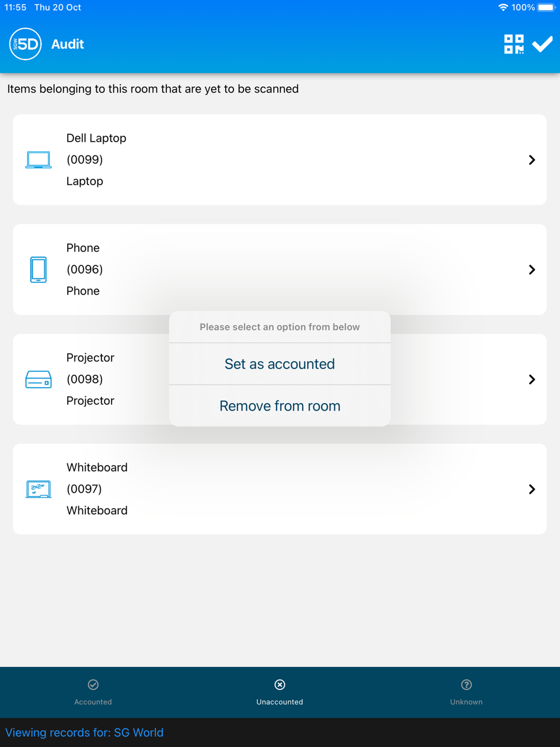Open the QR code scanner icon
Viewport: 560px width, 747px height.
pyautogui.click(x=514, y=44)
